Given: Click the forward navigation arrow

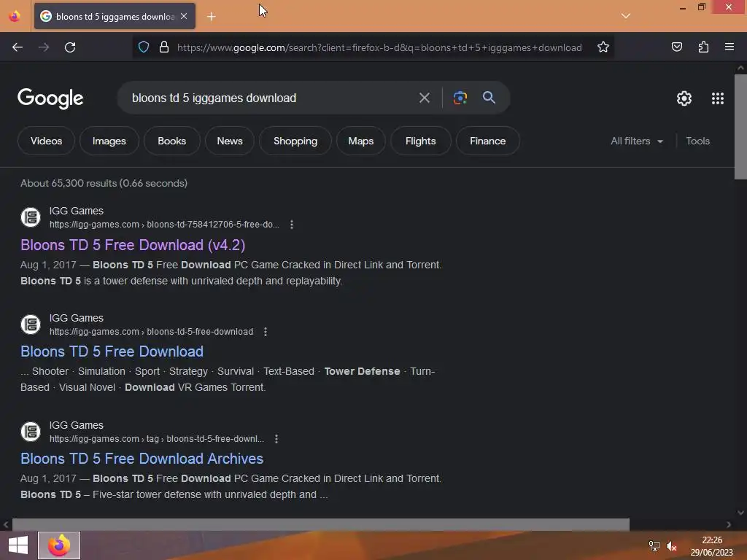Looking at the screenshot, I should [44, 47].
